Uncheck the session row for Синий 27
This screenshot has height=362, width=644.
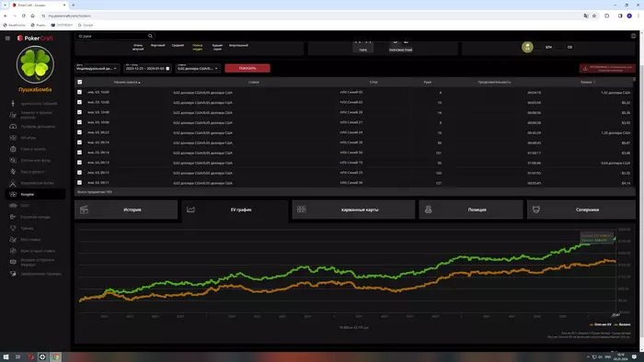point(79,122)
